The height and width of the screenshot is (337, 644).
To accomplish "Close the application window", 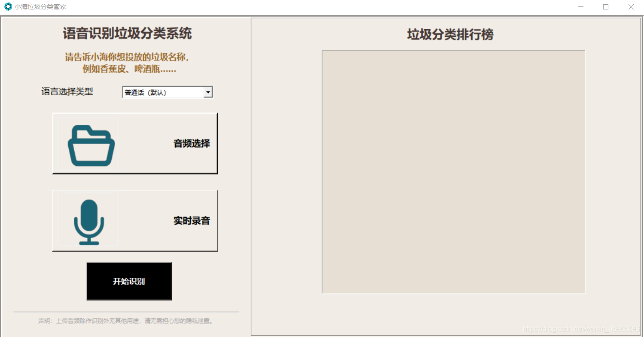I will (631, 7).
